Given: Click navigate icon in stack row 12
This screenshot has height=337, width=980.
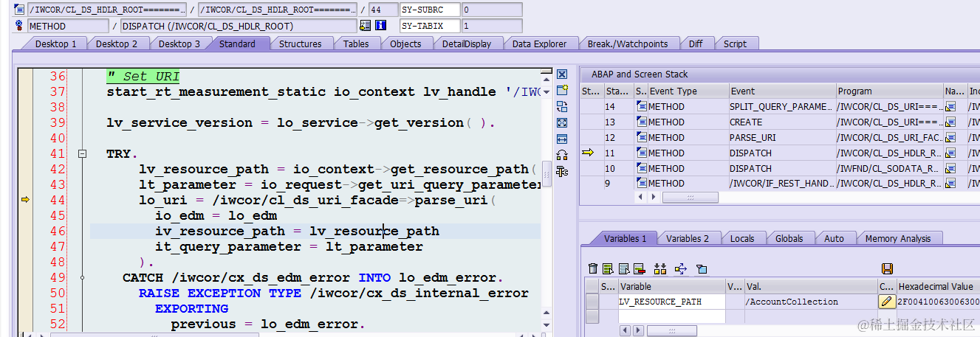Looking at the screenshot, I should pos(950,137).
